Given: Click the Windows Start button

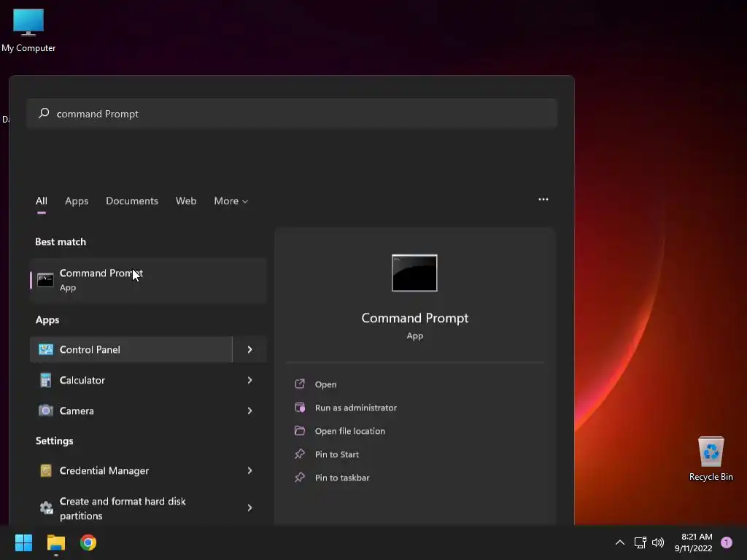Looking at the screenshot, I should 23,542.
